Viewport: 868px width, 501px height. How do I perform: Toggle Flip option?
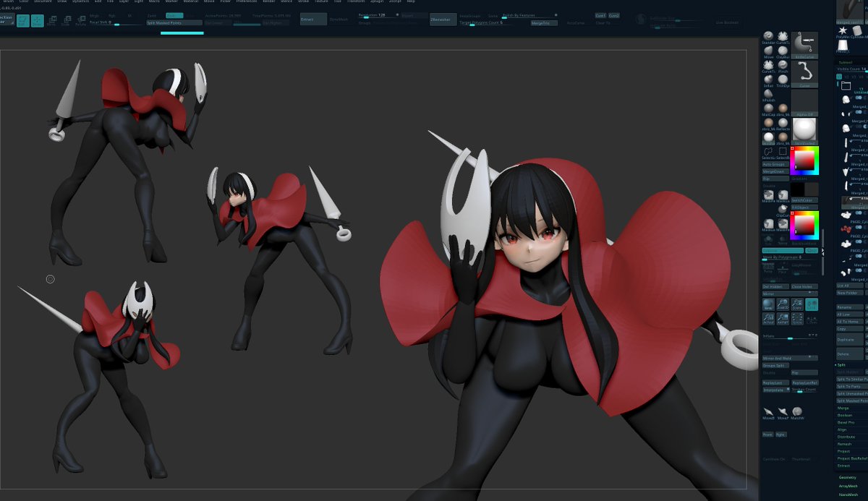point(804,373)
